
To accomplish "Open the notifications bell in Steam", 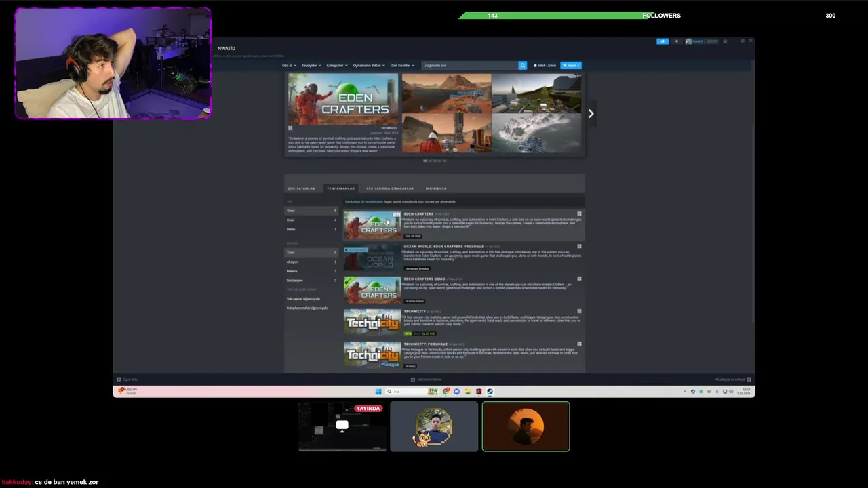I will click(x=676, y=41).
